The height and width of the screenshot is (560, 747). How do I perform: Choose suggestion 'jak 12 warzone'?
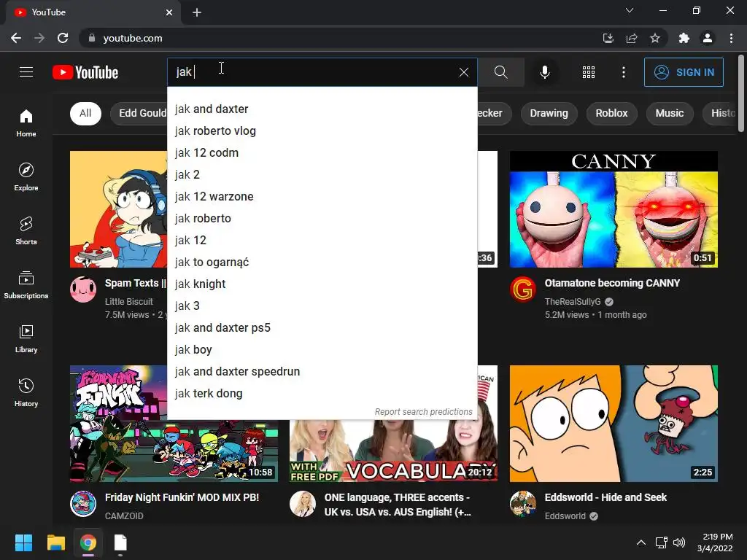322,197
